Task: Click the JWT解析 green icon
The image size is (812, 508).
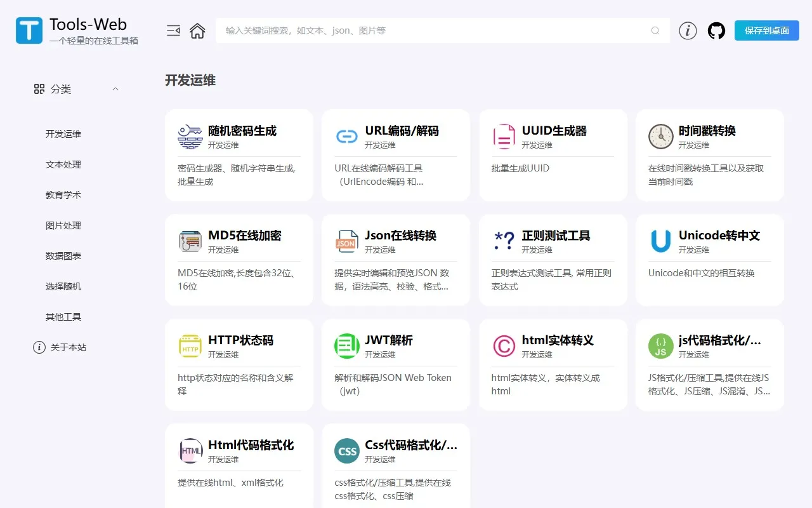Action: coord(346,346)
